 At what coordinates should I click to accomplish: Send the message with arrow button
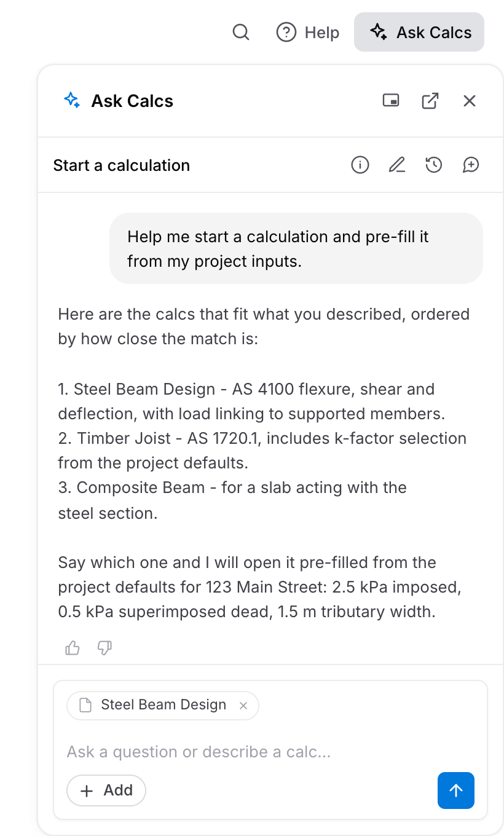click(x=456, y=791)
